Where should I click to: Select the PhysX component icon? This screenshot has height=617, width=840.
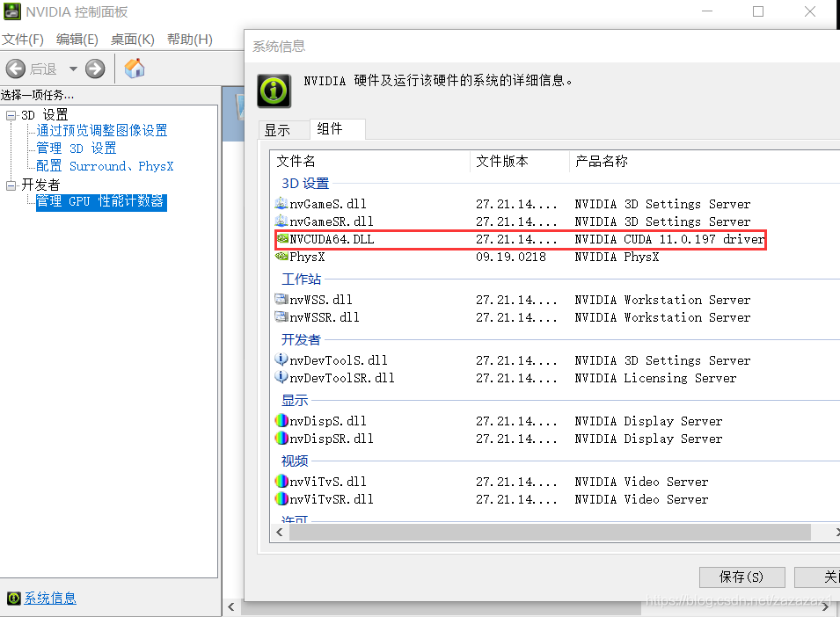[x=281, y=257]
